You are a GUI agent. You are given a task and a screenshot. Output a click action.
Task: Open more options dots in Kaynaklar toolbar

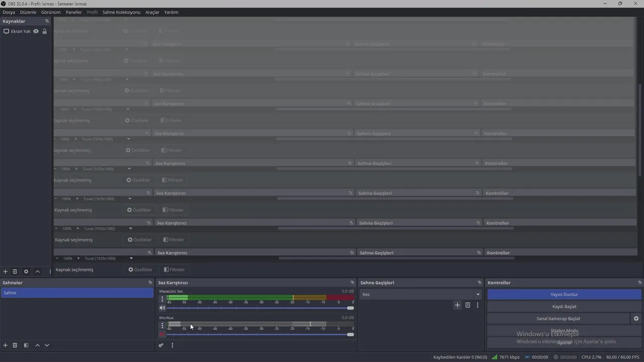tap(50, 271)
